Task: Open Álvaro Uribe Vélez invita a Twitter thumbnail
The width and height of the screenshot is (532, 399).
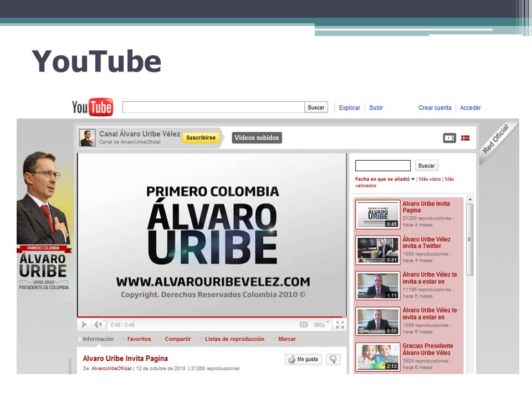Action: click(377, 250)
